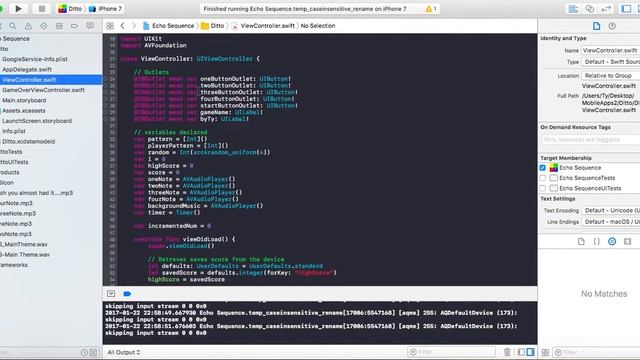This screenshot has width=640, height=360.
Task: Switch to the standard editor
Action: point(573,9)
